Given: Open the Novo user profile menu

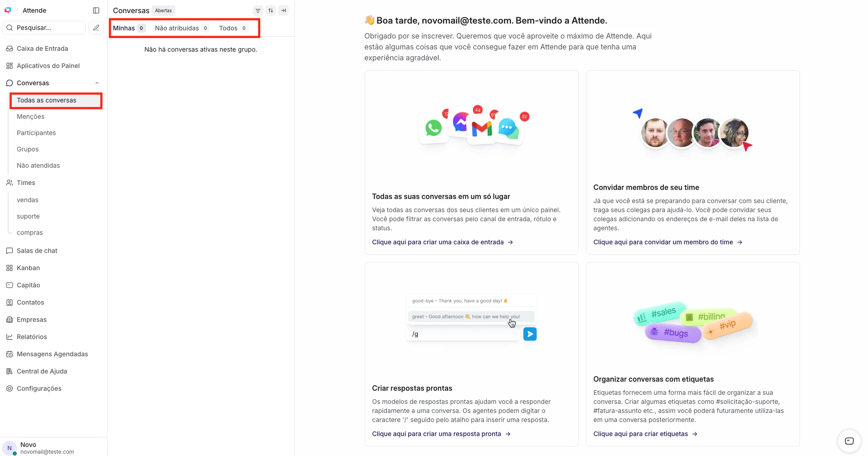Looking at the screenshot, I should point(54,448).
